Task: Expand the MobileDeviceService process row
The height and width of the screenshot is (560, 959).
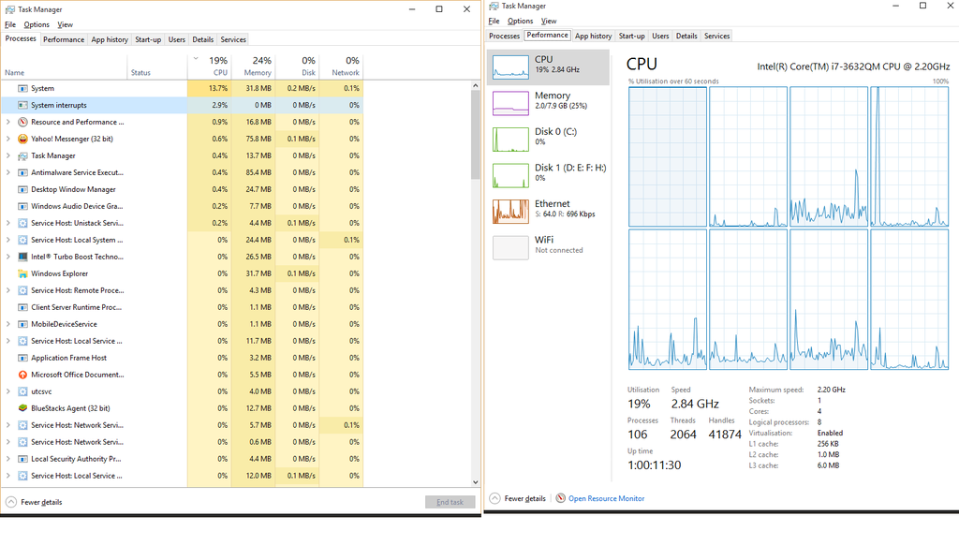Action: click(8, 324)
